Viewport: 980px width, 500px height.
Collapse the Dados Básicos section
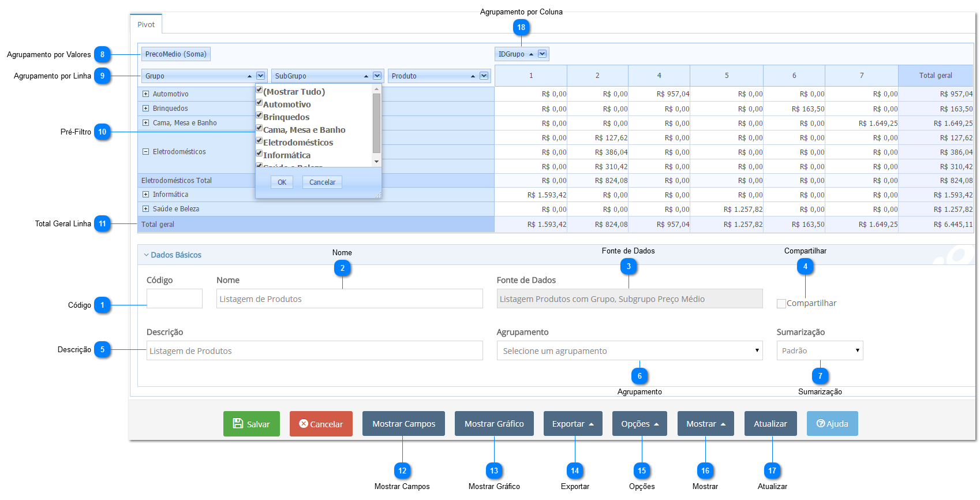click(x=173, y=255)
